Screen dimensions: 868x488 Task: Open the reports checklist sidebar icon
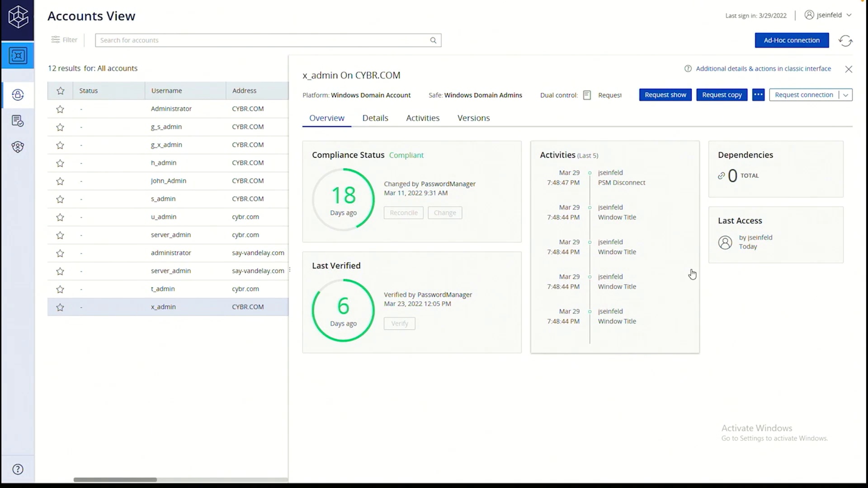coord(18,121)
